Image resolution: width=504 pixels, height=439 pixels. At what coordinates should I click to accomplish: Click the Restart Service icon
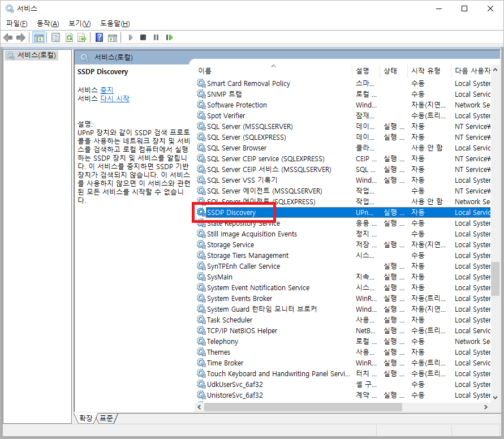(169, 37)
